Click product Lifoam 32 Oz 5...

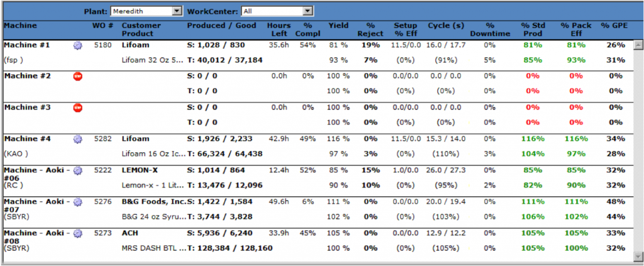pyautogui.click(x=152, y=60)
